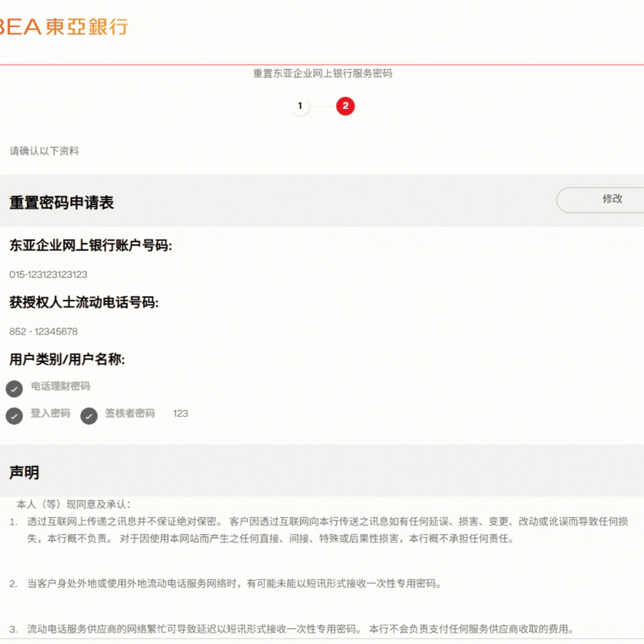Image resolution: width=644 pixels, height=644 pixels.
Task: Click 本人（等）现同意及承认 line
Action: 73,504
